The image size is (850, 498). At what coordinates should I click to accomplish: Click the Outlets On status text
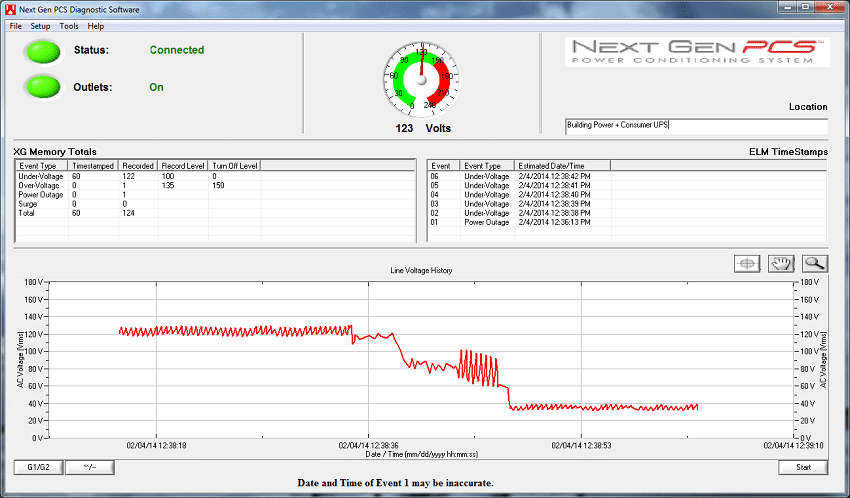(156, 87)
